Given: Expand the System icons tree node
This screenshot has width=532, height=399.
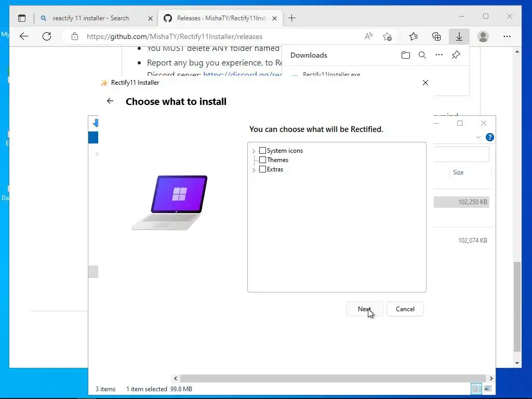Looking at the screenshot, I should coord(254,151).
